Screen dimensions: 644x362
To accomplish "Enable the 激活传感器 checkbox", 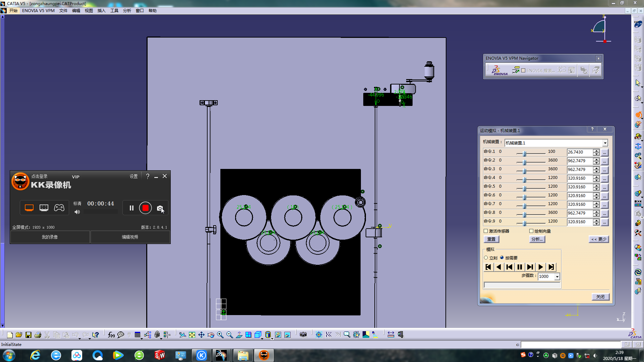I will (486, 231).
